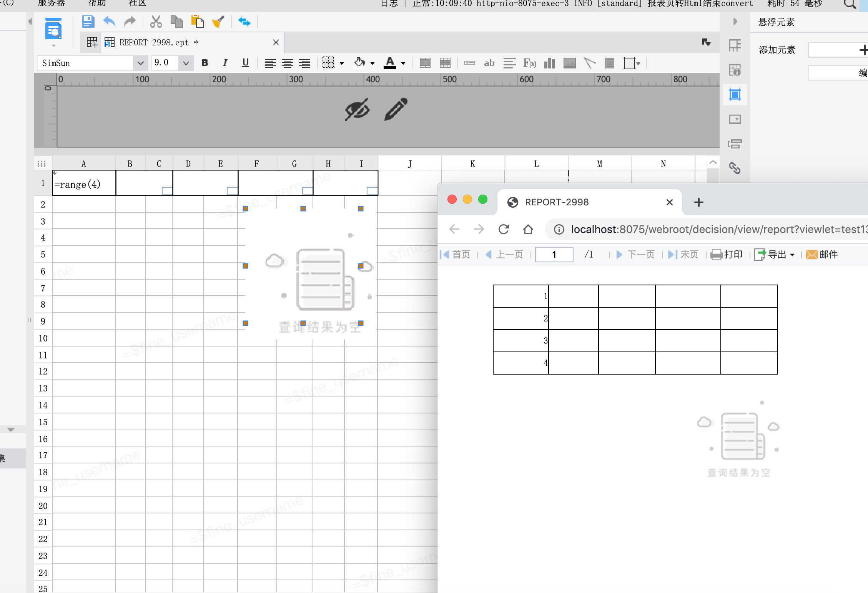868x593 pixels.
Task: Open the Export dropdown
Action: [774, 255]
